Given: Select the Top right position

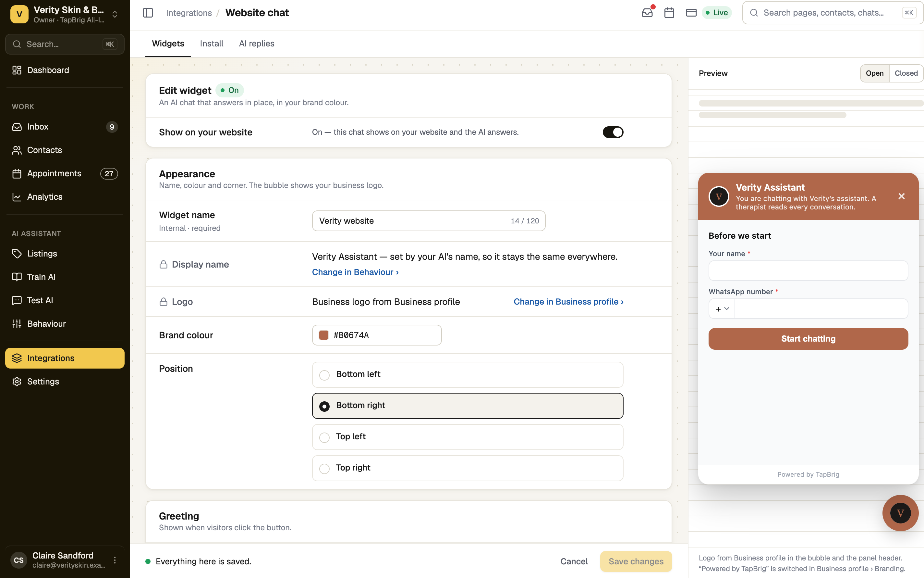Looking at the screenshot, I should coord(468,468).
